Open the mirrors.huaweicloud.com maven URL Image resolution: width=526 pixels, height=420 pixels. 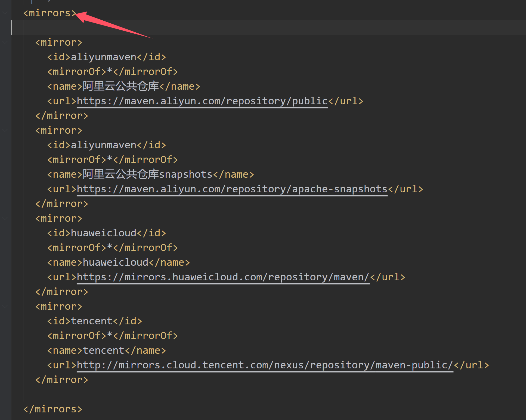click(223, 277)
